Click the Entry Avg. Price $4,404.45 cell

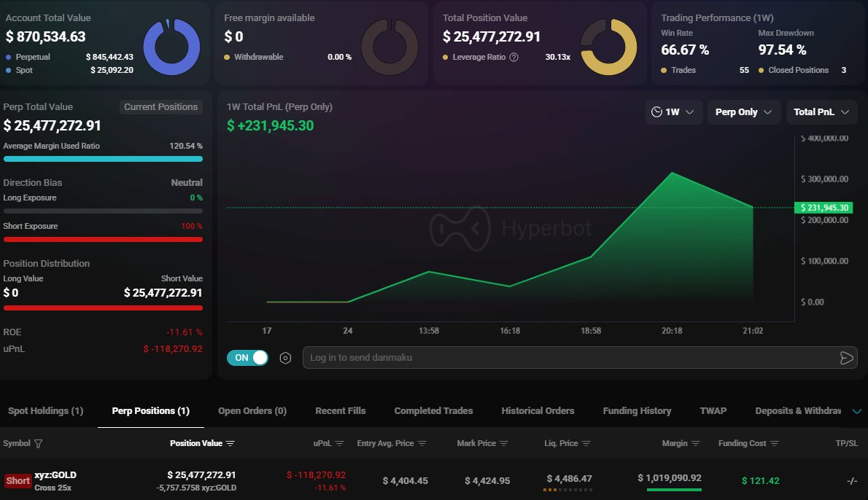pyautogui.click(x=406, y=481)
